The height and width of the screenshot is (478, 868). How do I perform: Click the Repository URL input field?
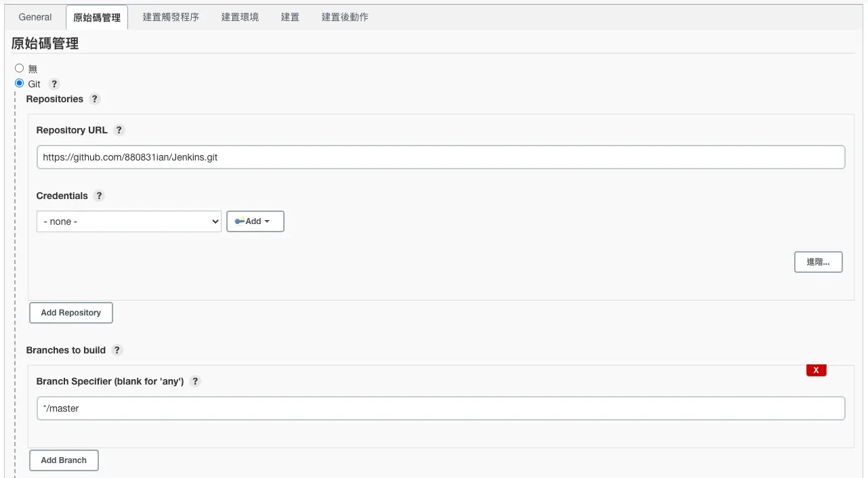440,156
